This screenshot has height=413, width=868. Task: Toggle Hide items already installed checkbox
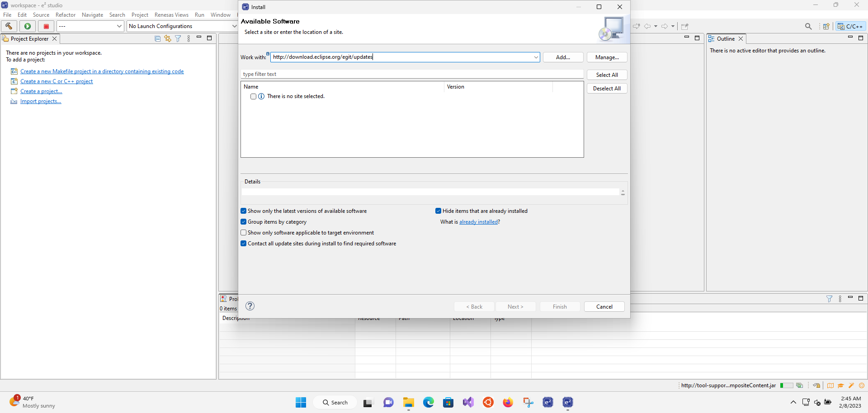438,211
